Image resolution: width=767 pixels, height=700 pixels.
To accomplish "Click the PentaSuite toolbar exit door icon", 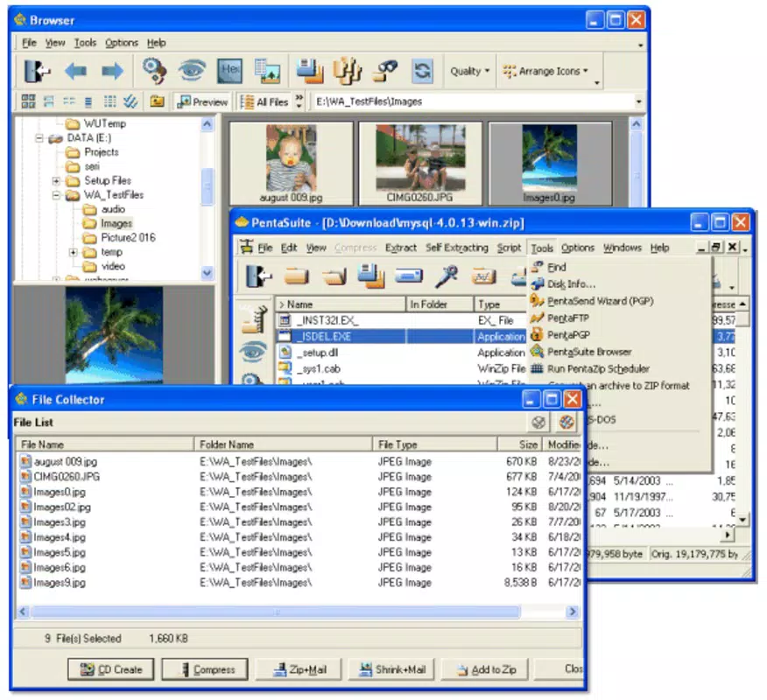I will point(257,276).
